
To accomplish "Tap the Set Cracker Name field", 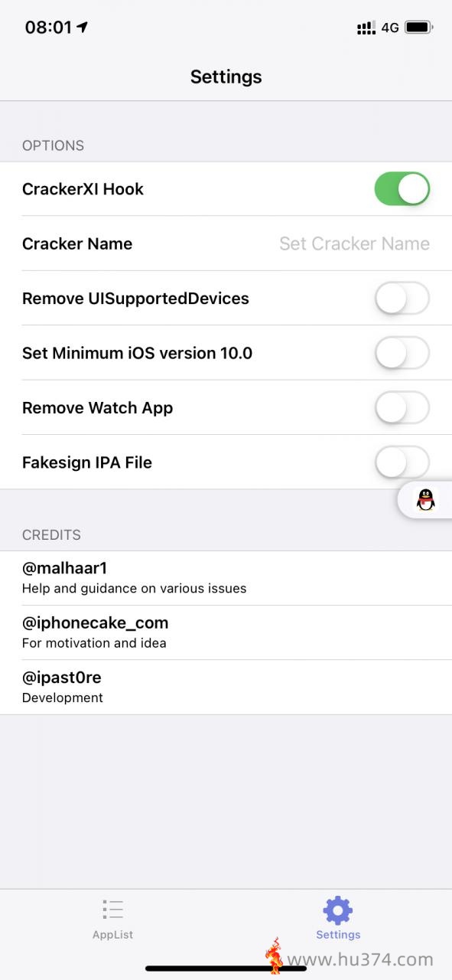I will tap(354, 243).
